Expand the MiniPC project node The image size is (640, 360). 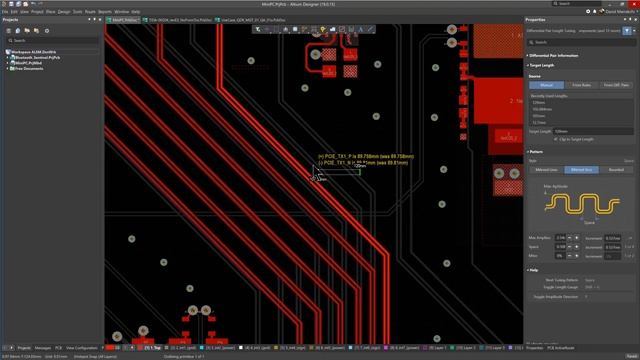point(7,63)
